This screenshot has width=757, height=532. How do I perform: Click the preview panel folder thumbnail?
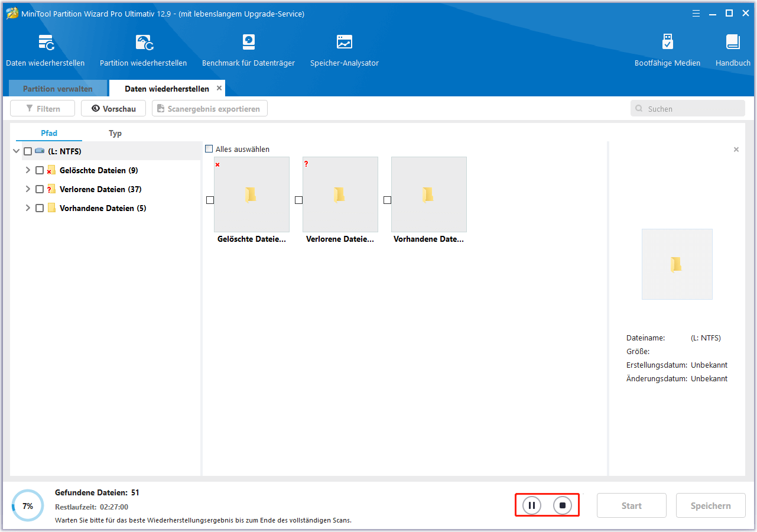677,264
